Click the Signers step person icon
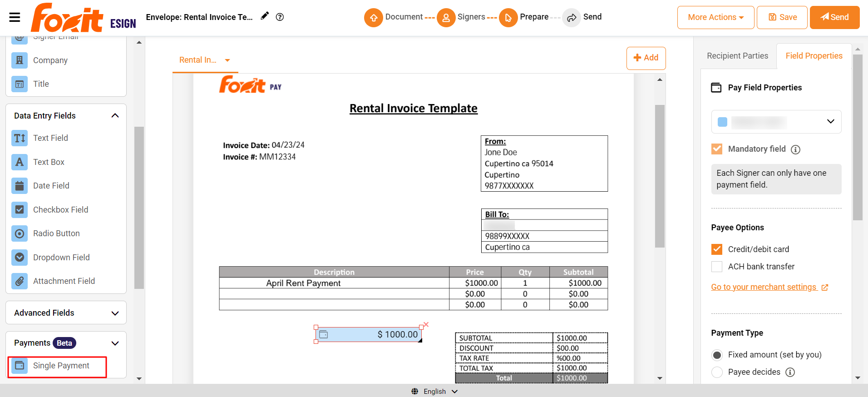 [446, 18]
